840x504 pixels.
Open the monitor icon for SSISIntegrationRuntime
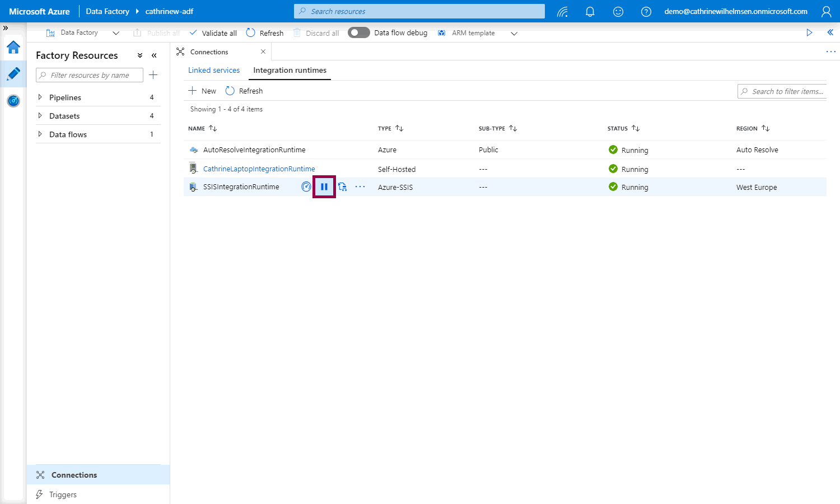click(x=306, y=187)
